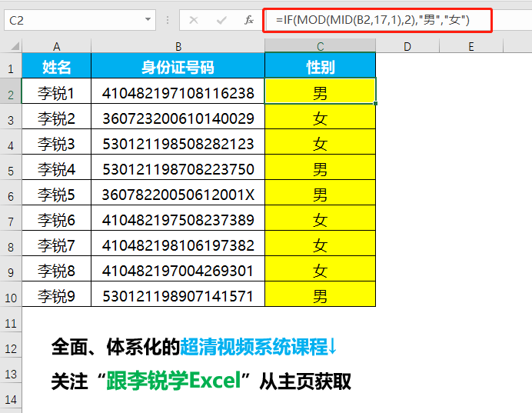Select cell containing 李锐8
This screenshot has width=532, height=413.
57,269
